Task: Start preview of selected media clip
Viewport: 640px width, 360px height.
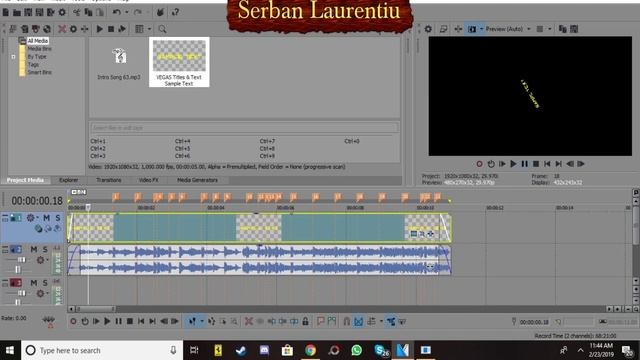Action: (100, 29)
